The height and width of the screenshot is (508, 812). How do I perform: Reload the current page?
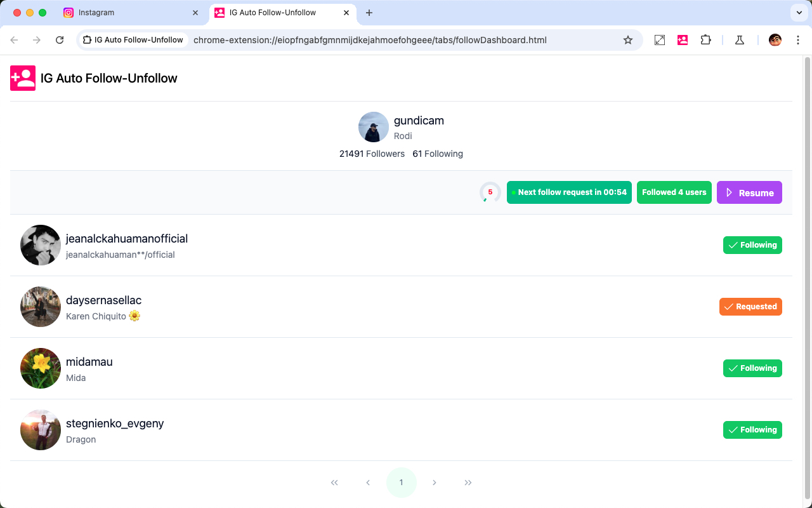(x=60, y=40)
